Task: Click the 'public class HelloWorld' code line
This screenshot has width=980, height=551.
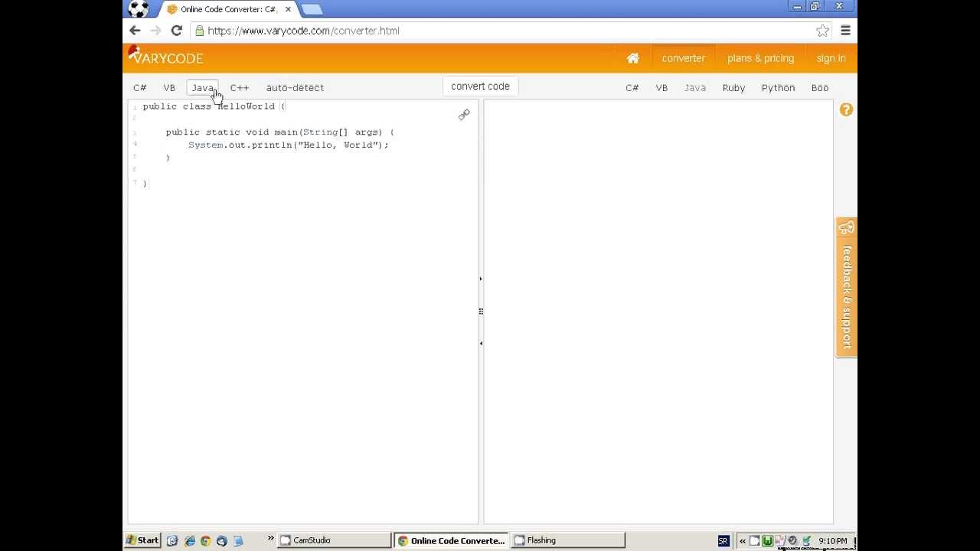Action: click(x=214, y=106)
